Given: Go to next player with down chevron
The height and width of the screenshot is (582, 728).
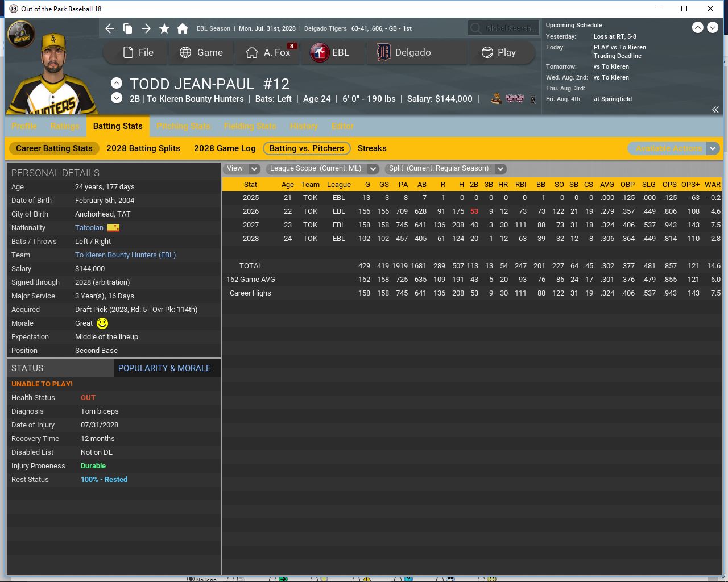Looking at the screenshot, I should pyautogui.click(x=117, y=98).
